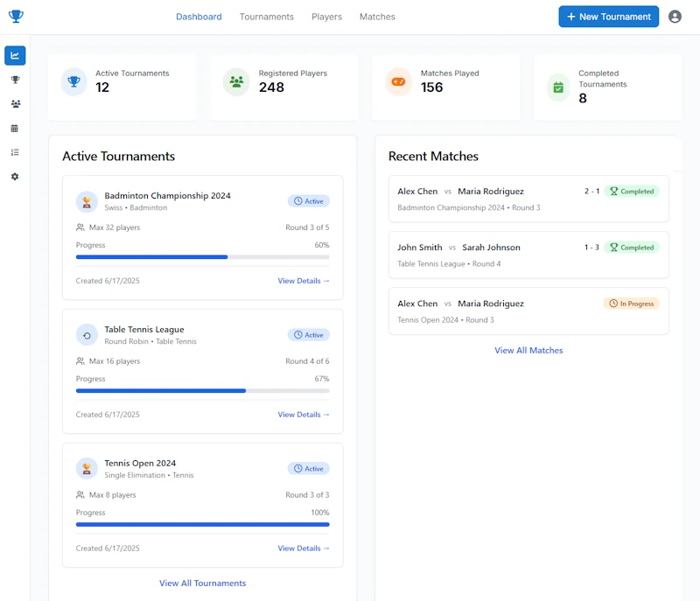Click the 1 - 3 match score
The height and width of the screenshot is (601, 700).
pos(592,248)
